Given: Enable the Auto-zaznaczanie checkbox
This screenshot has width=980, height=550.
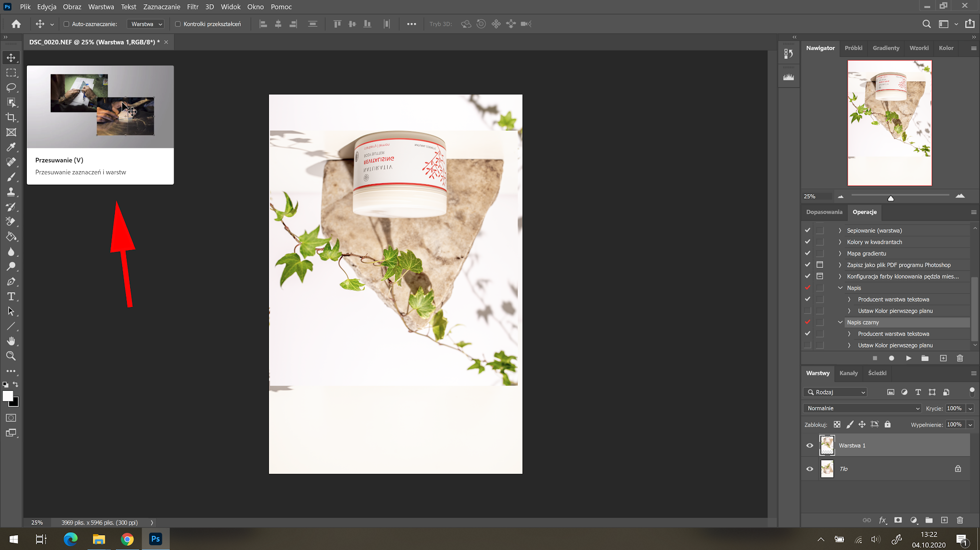Looking at the screenshot, I should point(67,24).
